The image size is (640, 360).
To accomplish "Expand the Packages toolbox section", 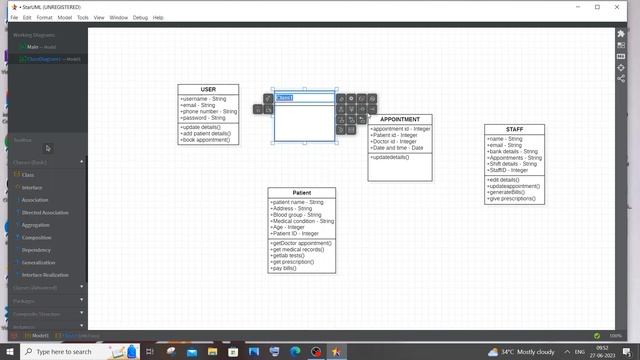I will point(82,300).
